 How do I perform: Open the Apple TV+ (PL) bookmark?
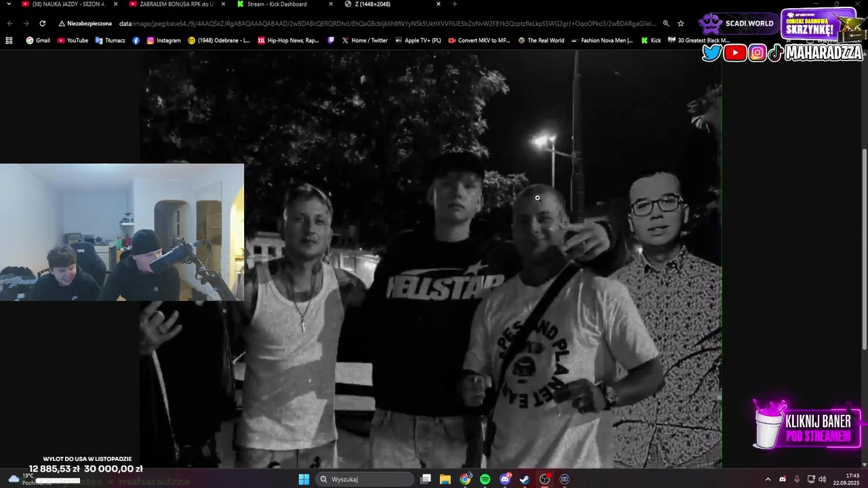418,41
